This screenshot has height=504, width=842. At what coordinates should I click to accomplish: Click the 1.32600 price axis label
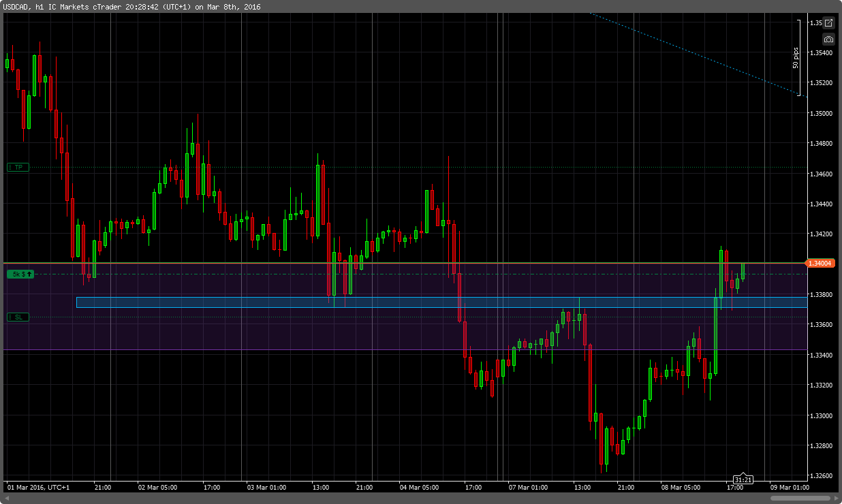pos(822,475)
